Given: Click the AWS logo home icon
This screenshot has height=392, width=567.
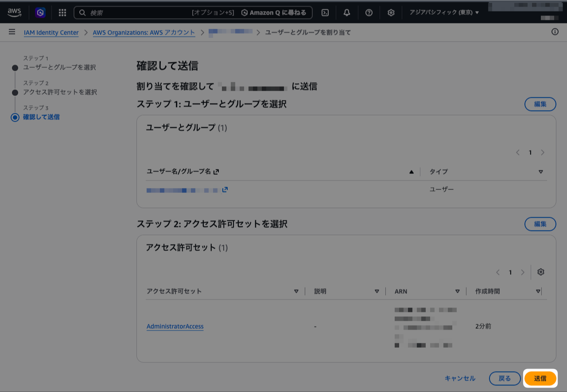Looking at the screenshot, I should pyautogui.click(x=14, y=13).
